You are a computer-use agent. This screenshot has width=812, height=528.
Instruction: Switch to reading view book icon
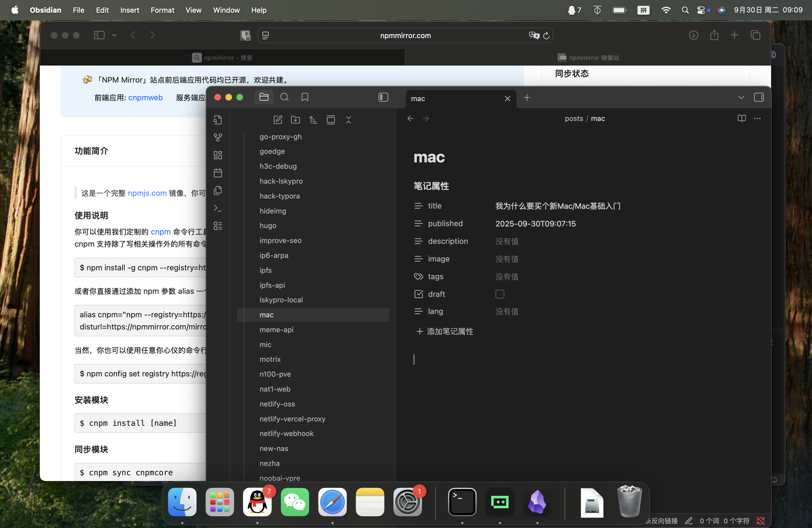coord(741,118)
